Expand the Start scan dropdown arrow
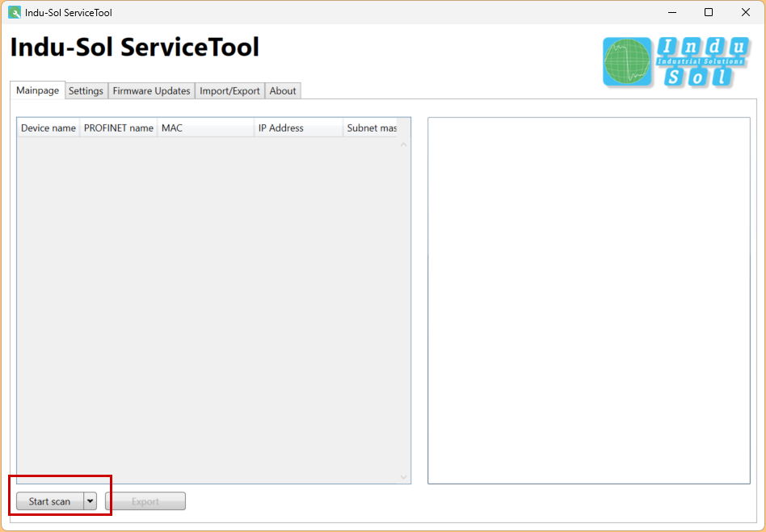Viewport: 766px width, 532px height. click(90, 501)
